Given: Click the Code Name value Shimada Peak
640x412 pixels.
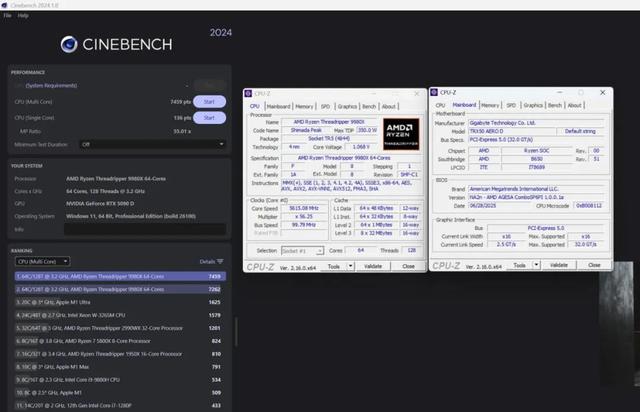Looking at the screenshot, I should (x=306, y=130).
